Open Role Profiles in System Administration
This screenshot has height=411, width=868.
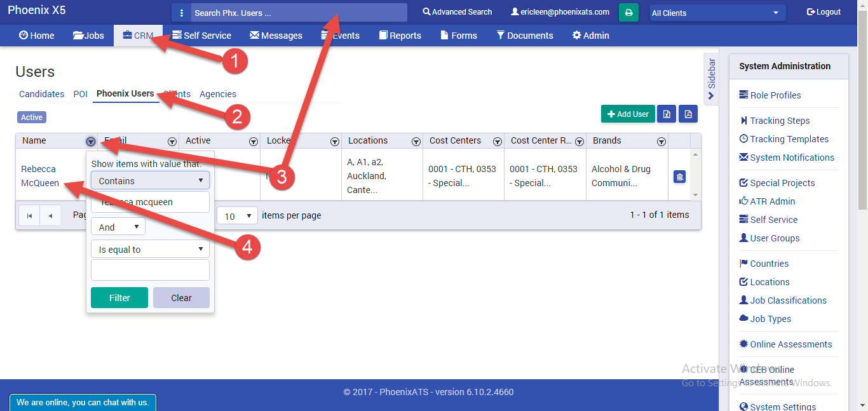770,95
